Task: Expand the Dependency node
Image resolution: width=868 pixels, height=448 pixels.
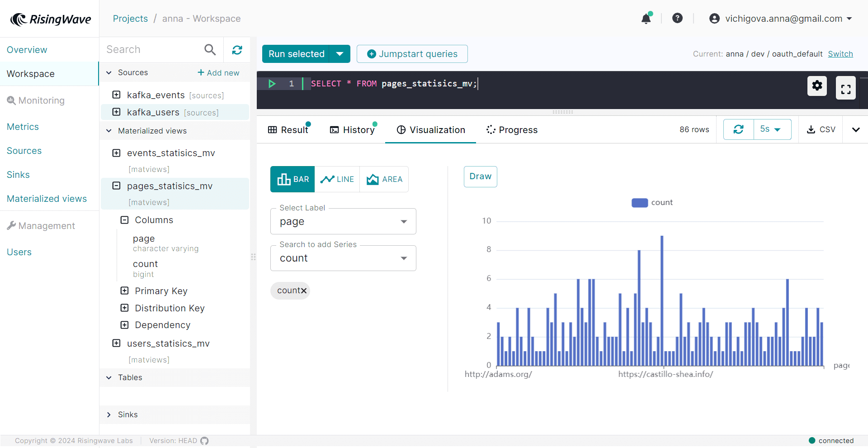Action: [x=124, y=325]
